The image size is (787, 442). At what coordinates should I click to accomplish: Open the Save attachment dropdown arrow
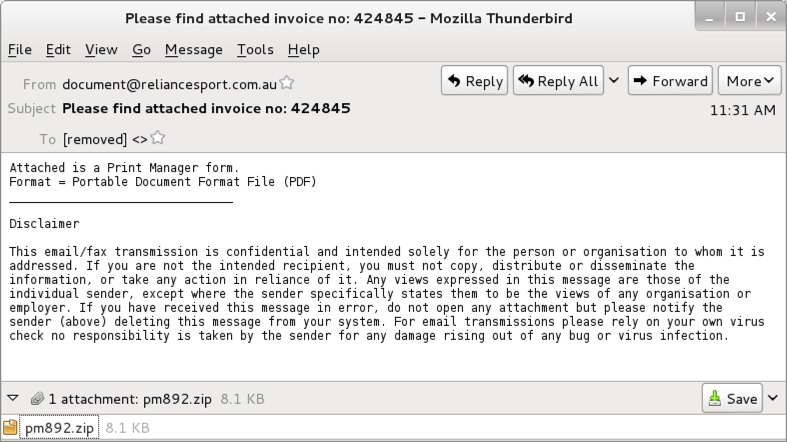point(773,398)
